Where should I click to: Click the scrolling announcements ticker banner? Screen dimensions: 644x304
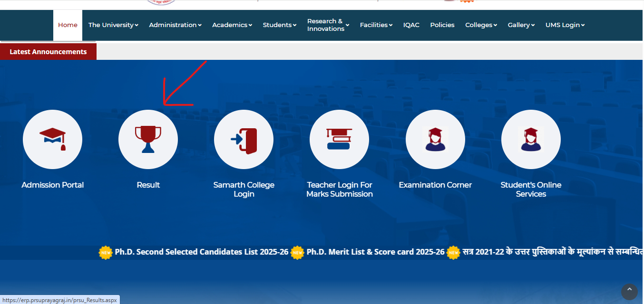[x=322, y=252]
